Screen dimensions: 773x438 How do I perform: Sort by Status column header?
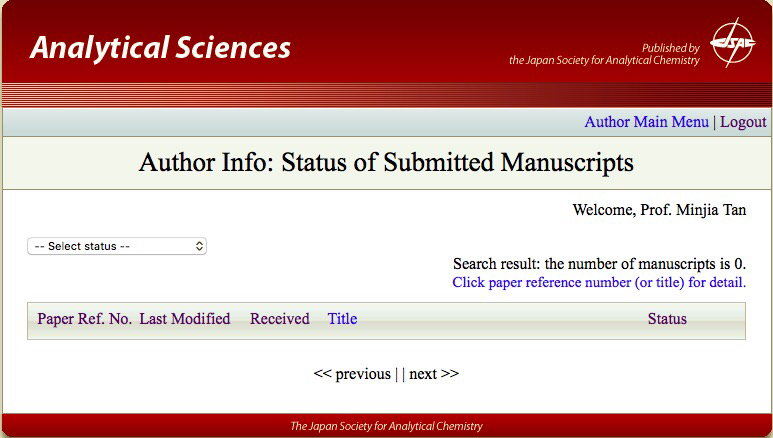point(667,319)
